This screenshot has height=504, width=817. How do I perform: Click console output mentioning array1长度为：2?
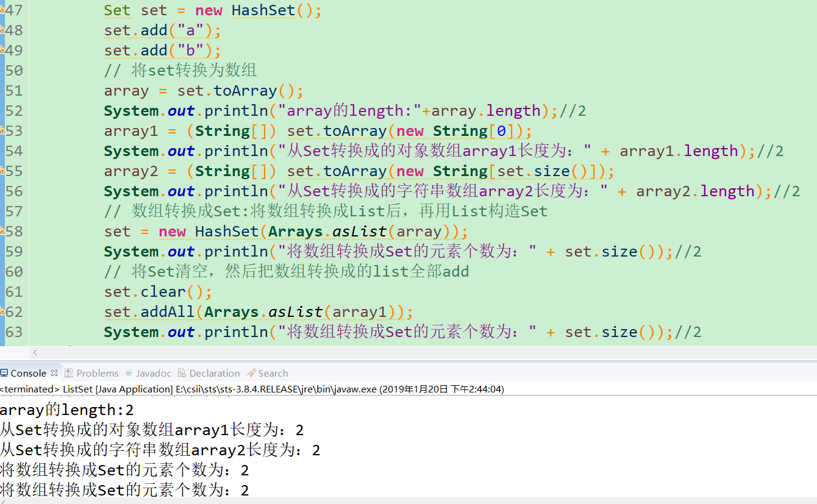[x=152, y=430]
